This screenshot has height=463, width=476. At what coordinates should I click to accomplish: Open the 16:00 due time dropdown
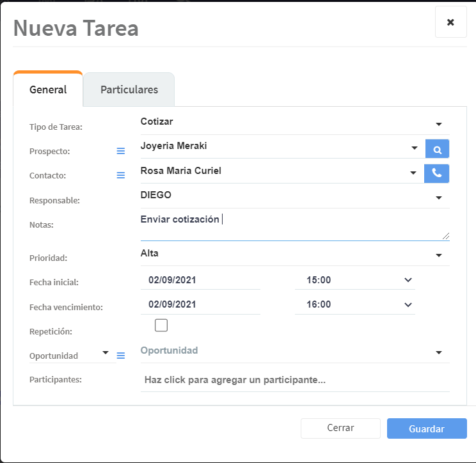pos(408,304)
